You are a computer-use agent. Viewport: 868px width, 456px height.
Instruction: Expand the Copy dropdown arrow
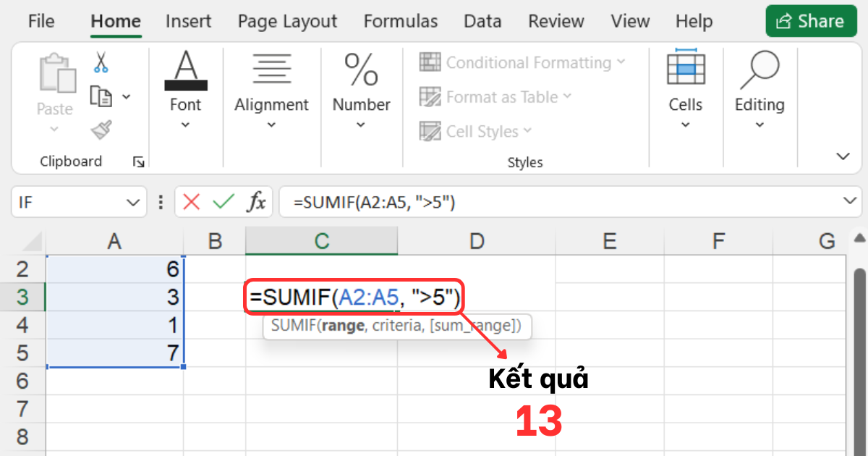point(127,96)
